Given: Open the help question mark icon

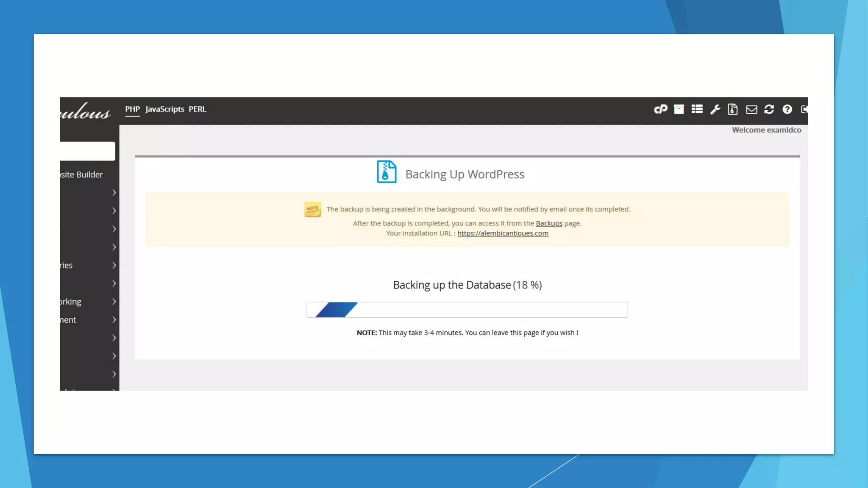Looking at the screenshot, I should tap(787, 109).
